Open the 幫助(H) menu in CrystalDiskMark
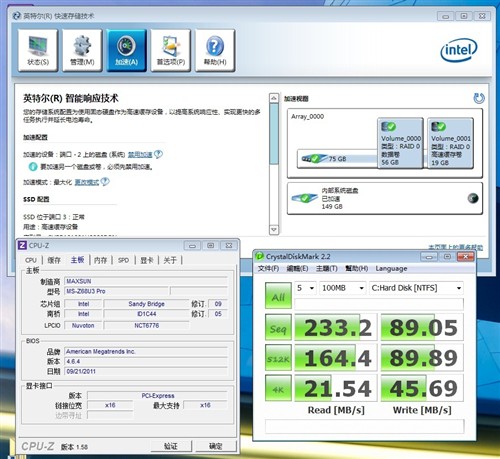The width and height of the screenshot is (500, 459). click(357, 268)
